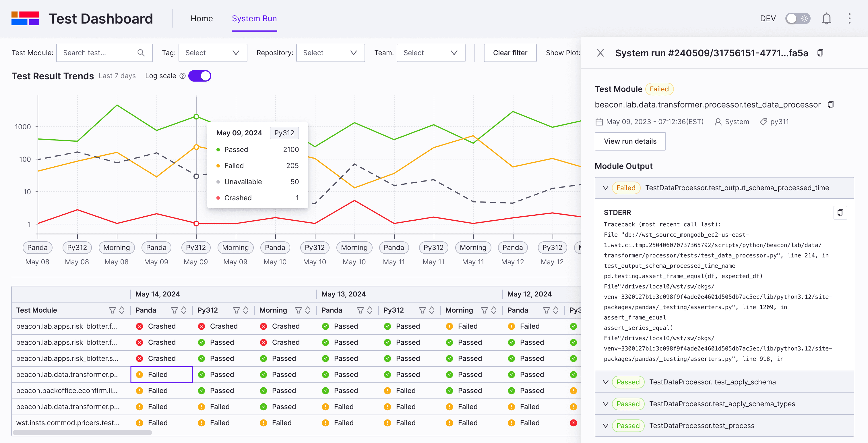Close the system run details panel

point(600,53)
